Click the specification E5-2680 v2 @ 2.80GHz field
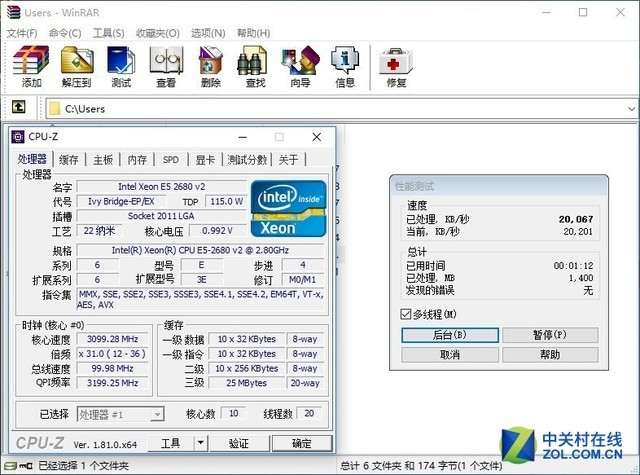The height and width of the screenshot is (475, 640). pyautogui.click(x=200, y=250)
